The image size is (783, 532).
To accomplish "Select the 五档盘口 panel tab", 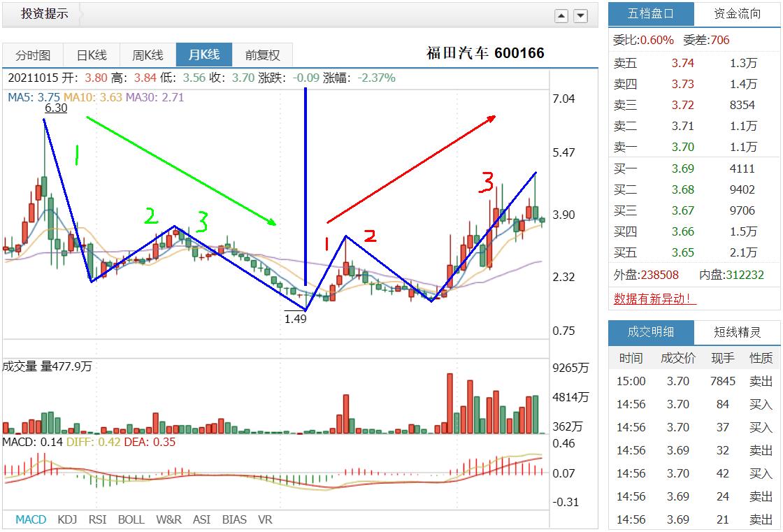I will (651, 14).
